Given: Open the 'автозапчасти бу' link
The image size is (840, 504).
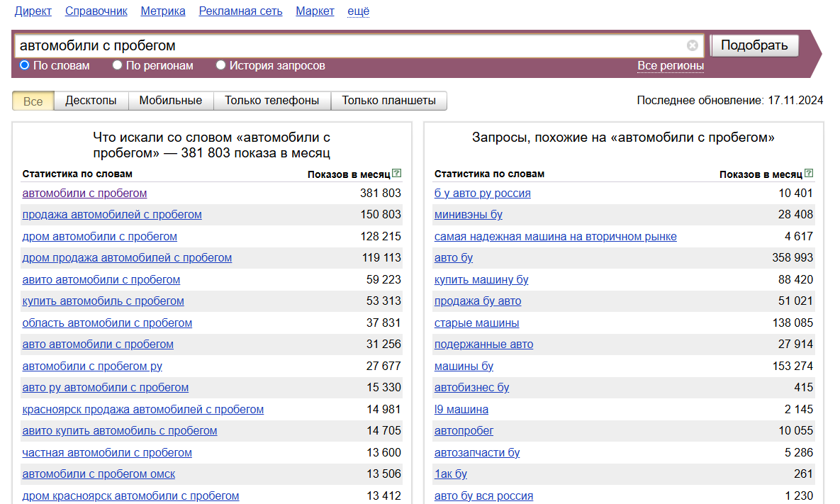Looking at the screenshot, I should click(x=477, y=453).
